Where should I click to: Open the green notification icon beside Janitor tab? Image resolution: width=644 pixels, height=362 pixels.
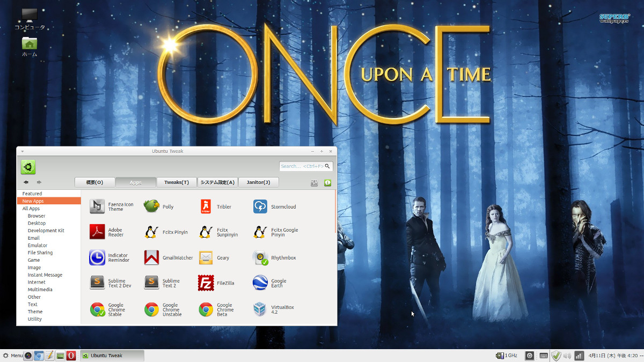[327, 183]
